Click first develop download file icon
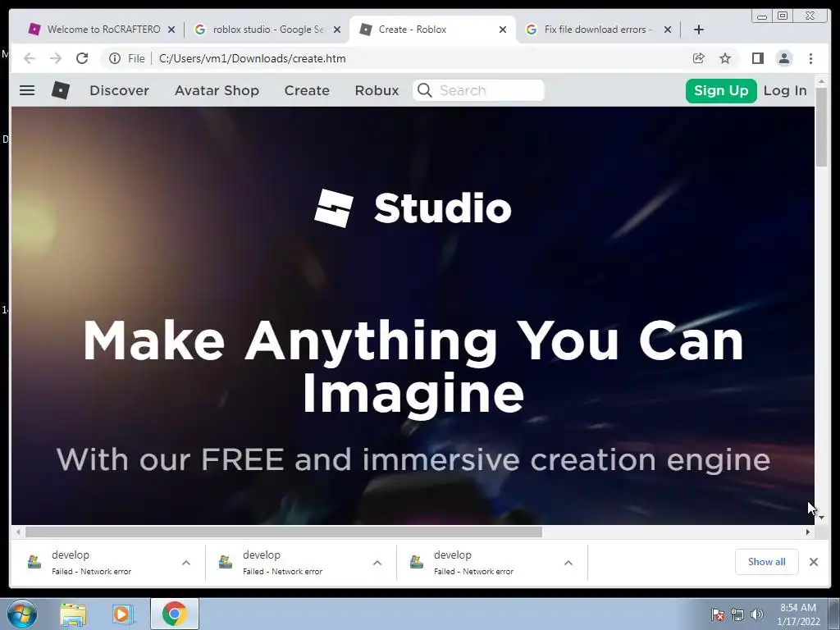840x630 pixels. tap(34, 562)
